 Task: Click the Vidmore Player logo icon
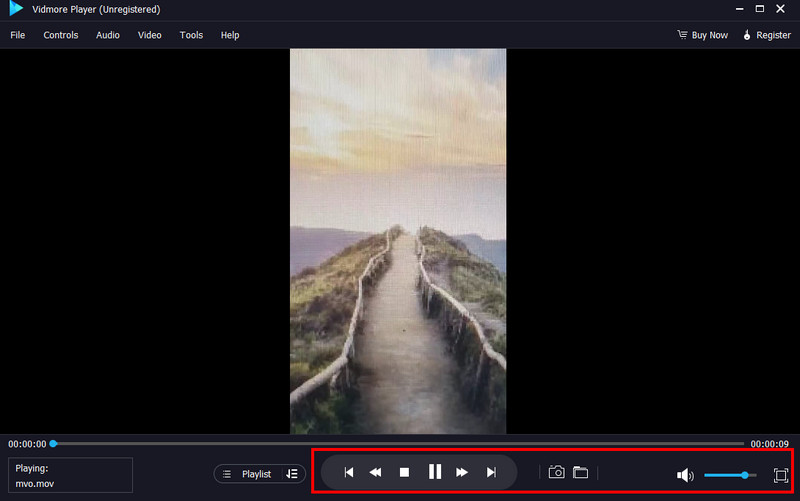(16, 8)
